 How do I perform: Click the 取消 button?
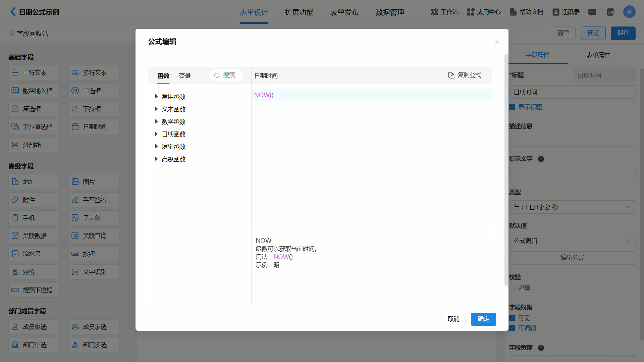453,319
